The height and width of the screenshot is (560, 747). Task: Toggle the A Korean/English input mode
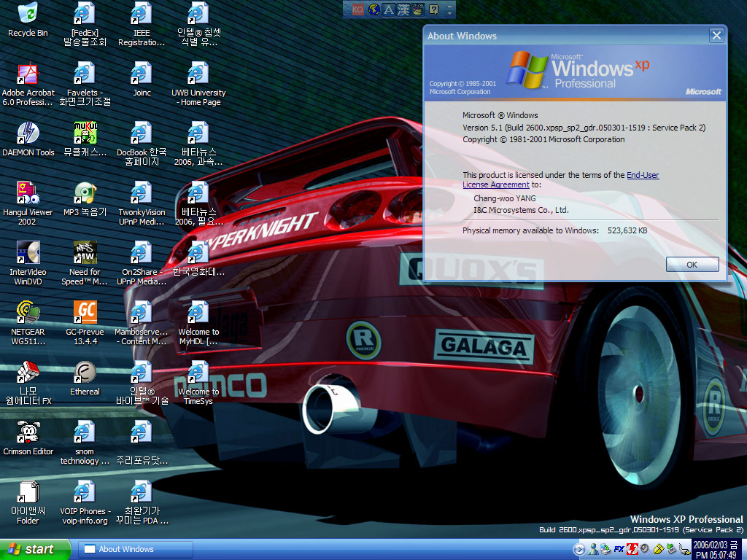pyautogui.click(x=389, y=9)
